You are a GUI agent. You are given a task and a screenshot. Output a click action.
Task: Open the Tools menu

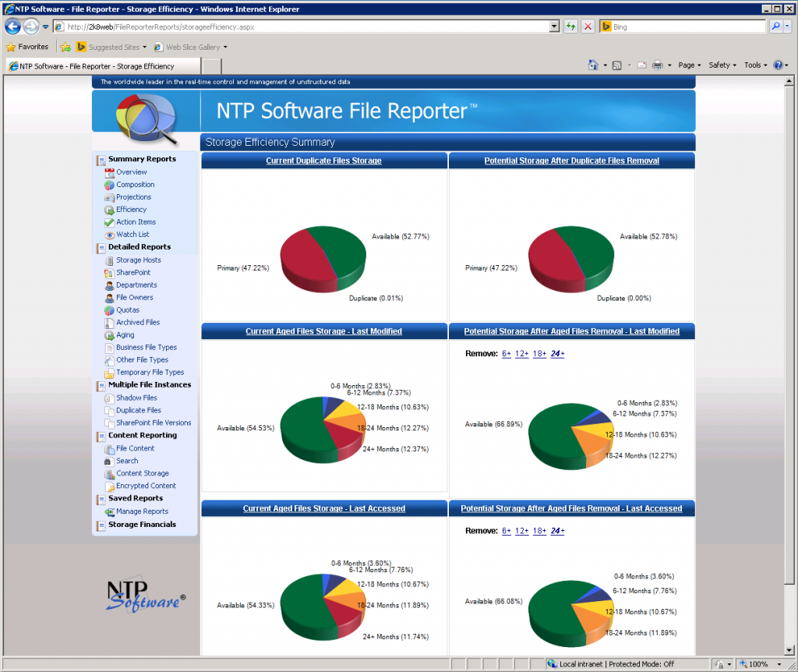[755, 65]
